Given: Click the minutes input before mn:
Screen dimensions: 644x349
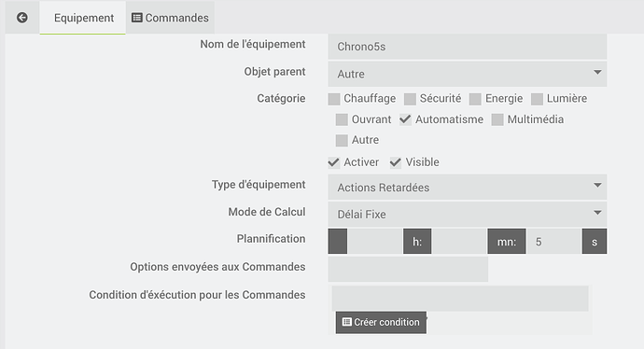Looking at the screenshot, I should [459, 242].
